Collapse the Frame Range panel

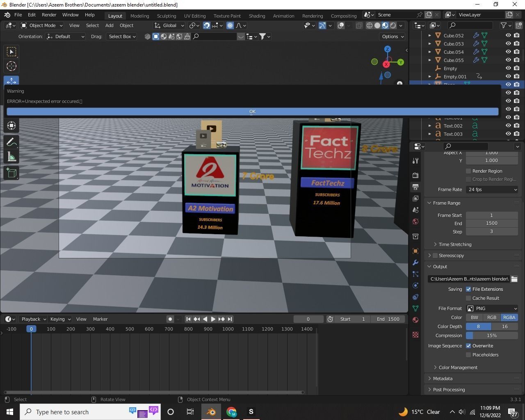coord(446,203)
